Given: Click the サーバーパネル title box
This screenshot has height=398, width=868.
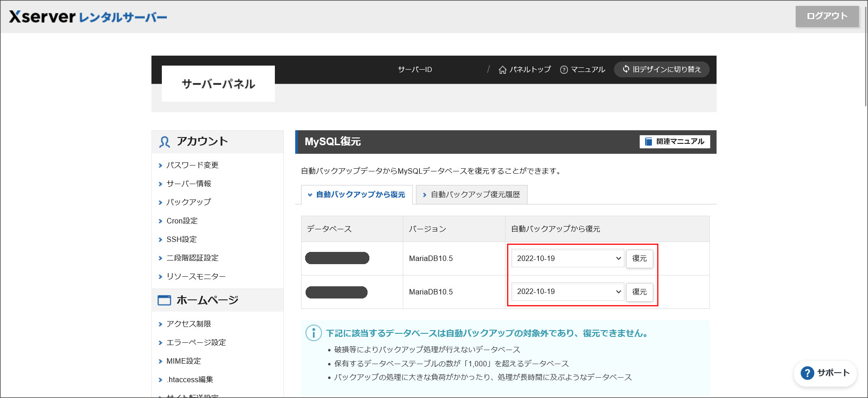Looking at the screenshot, I should tap(218, 84).
